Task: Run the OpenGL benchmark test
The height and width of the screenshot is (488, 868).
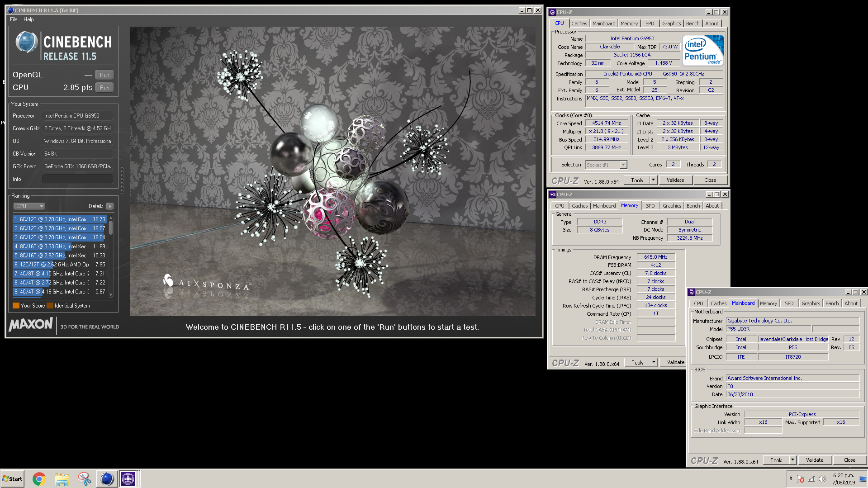Action: coord(104,75)
